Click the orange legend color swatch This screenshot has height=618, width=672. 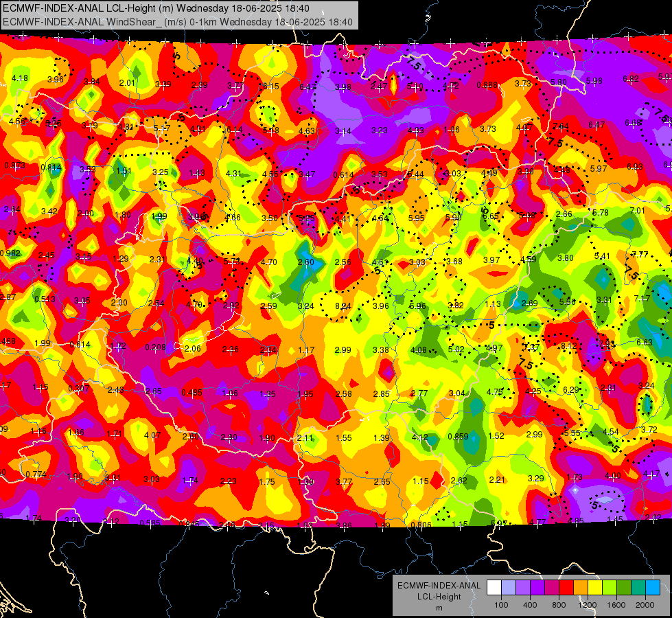coord(581,587)
